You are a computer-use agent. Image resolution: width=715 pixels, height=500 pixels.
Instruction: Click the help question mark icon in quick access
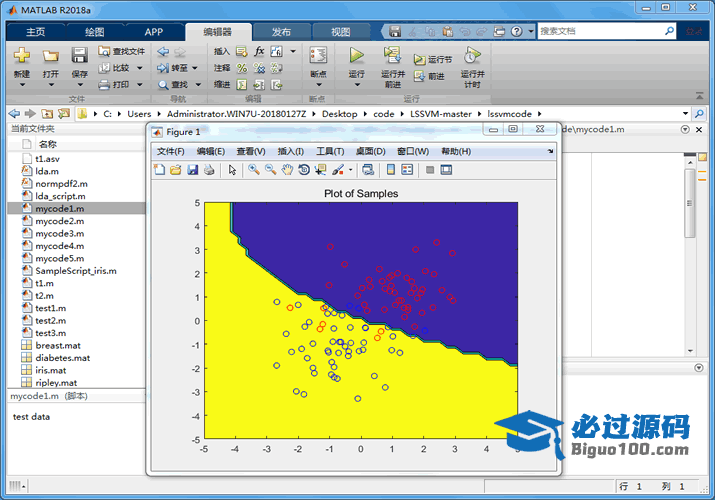click(517, 31)
